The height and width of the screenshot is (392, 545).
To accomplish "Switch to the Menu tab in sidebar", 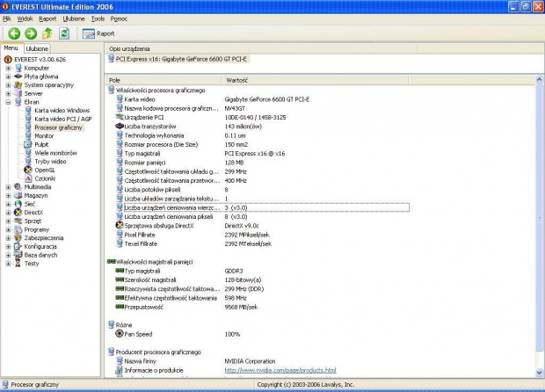I will point(11,48).
